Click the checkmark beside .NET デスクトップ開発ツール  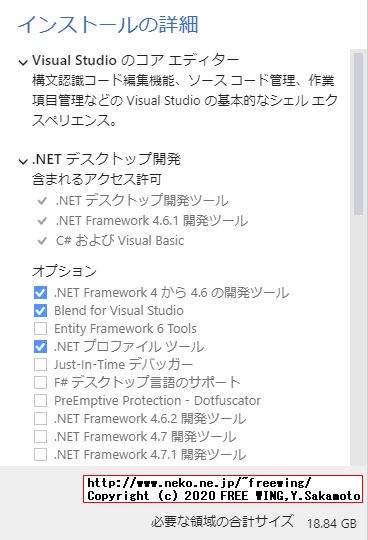coord(42,201)
